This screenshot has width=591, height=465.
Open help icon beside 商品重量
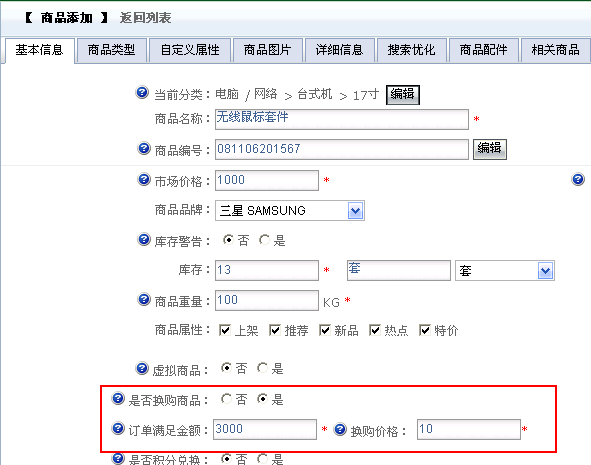click(x=144, y=300)
